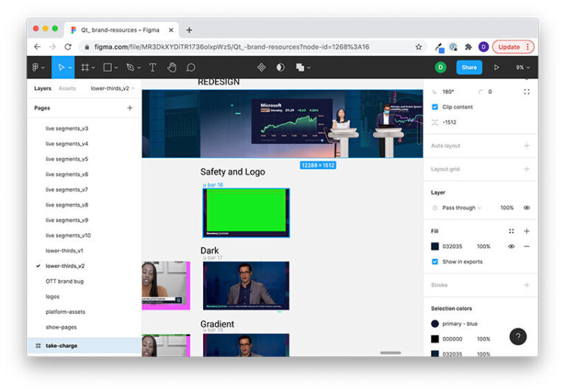
Task: Open the zoom level 9% dropdown
Action: pos(522,67)
